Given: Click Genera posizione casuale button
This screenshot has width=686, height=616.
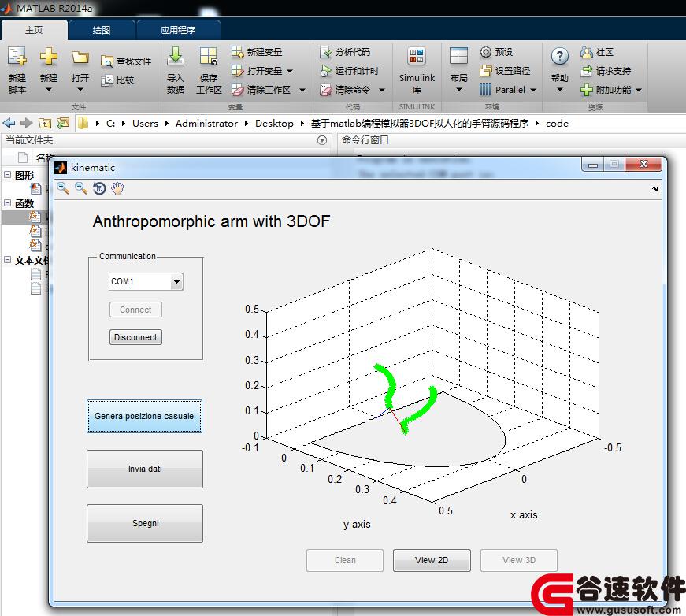Looking at the screenshot, I should 144,416.
